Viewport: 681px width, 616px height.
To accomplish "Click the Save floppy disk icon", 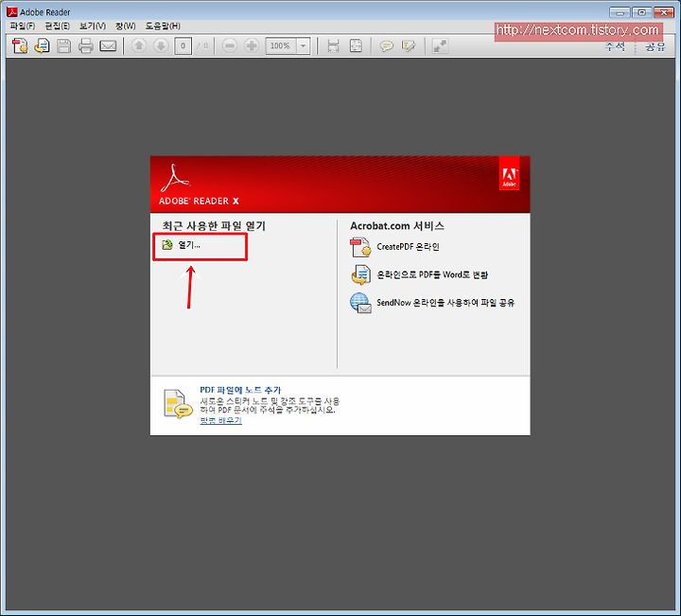I will [x=64, y=45].
